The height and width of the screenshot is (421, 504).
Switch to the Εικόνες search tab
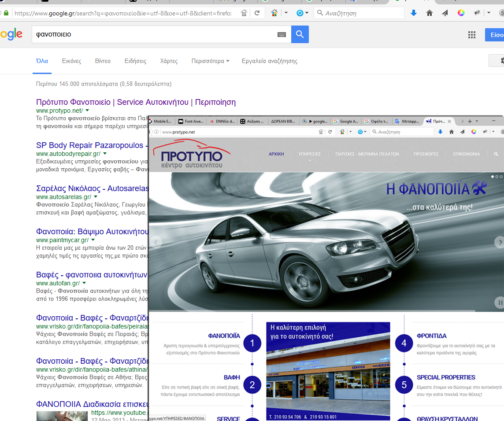point(71,61)
